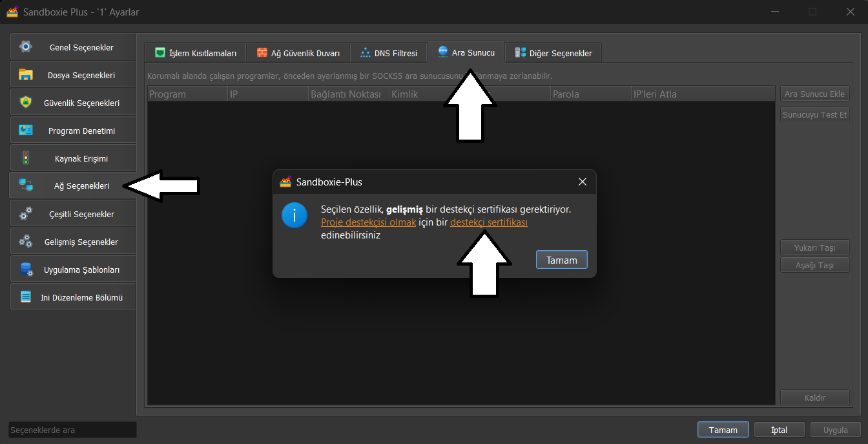Switch to İşlem Kısıtlamaları tab

pyautogui.click(x=195, y=53)
